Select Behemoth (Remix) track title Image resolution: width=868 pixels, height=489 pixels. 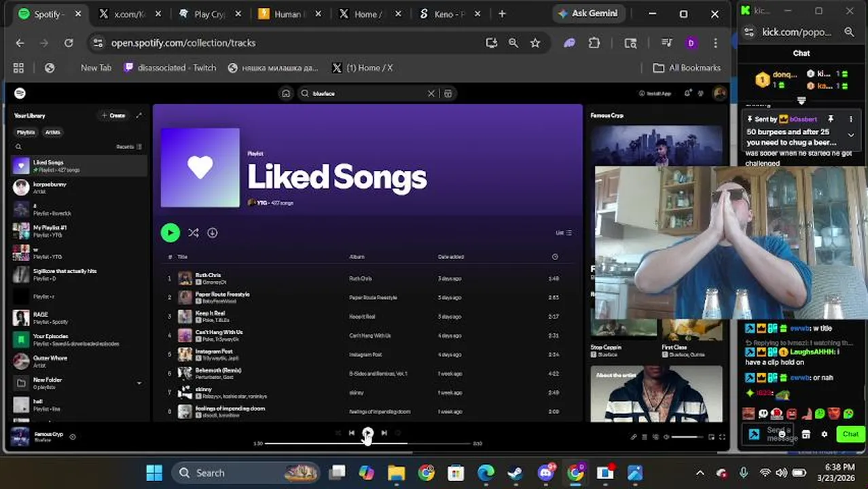218,370
